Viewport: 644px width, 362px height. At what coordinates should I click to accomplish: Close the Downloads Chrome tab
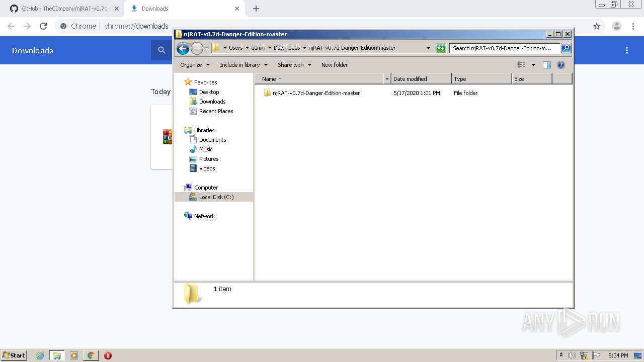pos(237,9)
